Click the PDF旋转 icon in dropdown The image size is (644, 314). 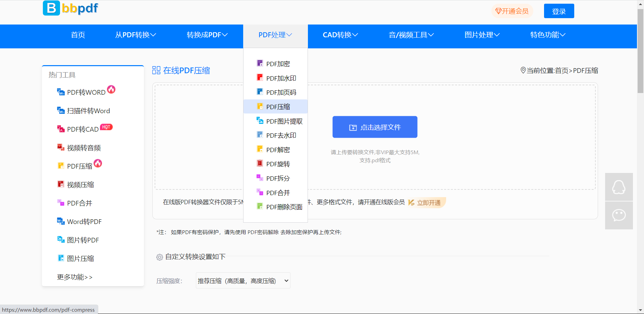coord(260,164)
